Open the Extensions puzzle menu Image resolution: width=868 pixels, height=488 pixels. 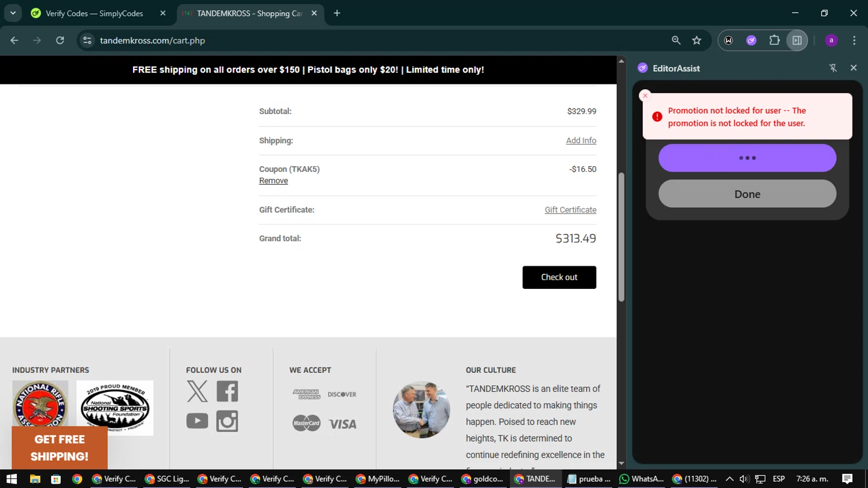click(x=774, y=41)
